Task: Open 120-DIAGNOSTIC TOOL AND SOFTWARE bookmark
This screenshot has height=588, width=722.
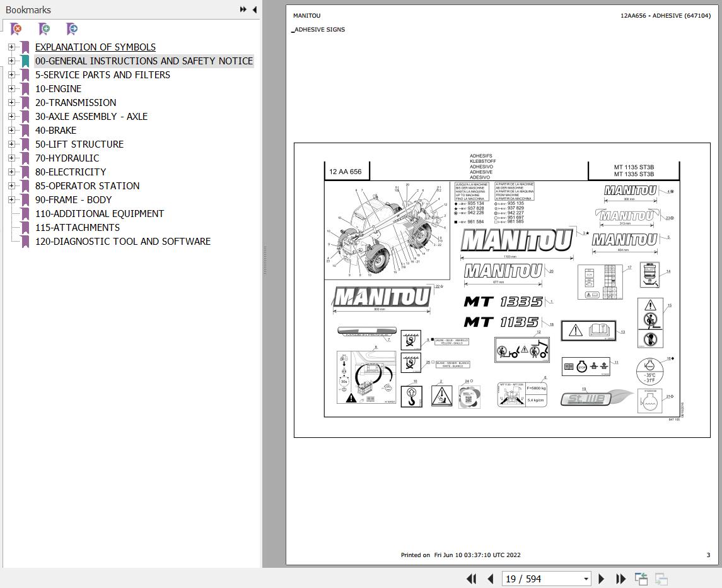Action: tap(123, 241)
